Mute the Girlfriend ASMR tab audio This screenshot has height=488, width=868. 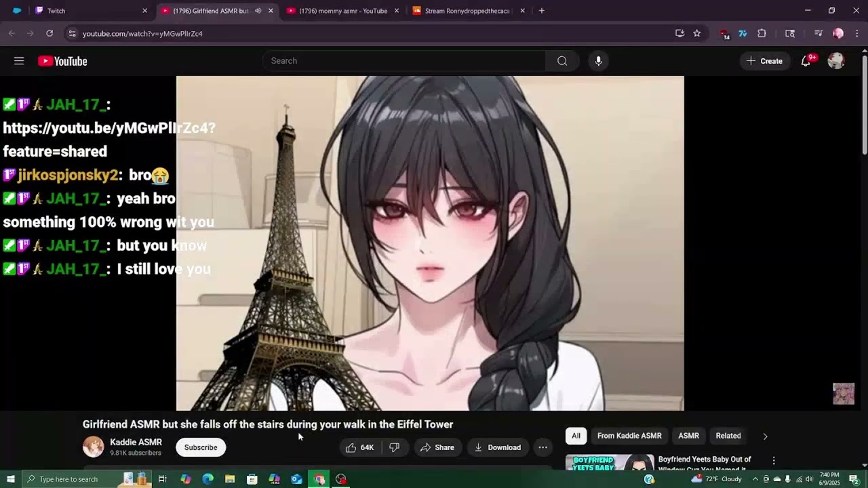[258, 11]
